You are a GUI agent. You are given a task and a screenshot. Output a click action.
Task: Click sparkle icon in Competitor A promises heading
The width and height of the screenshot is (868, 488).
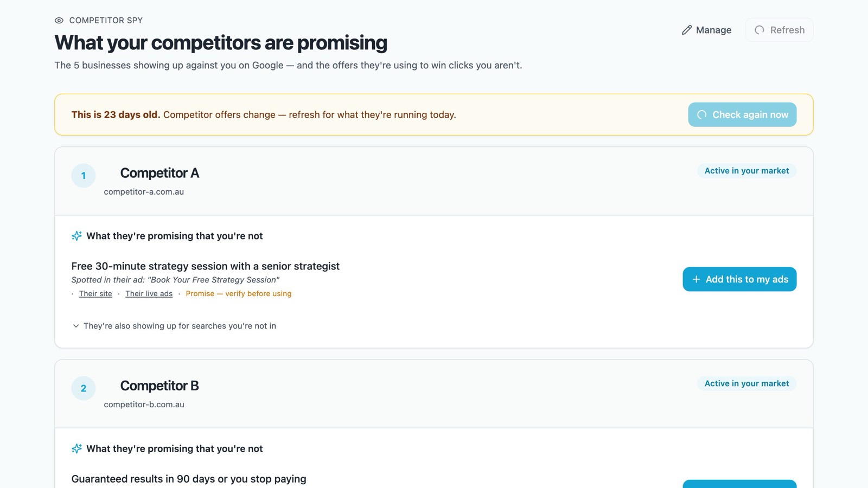coord(76,236)
